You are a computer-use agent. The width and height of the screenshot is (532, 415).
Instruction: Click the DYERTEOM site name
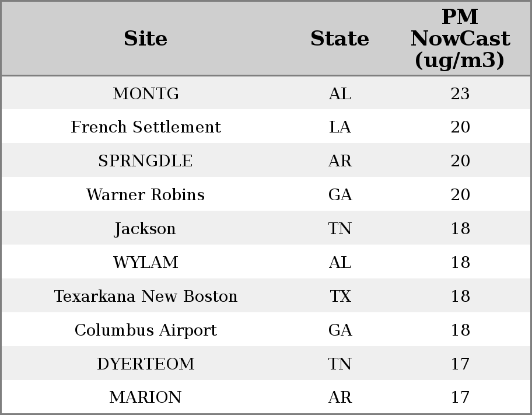(x=146, y=364)
